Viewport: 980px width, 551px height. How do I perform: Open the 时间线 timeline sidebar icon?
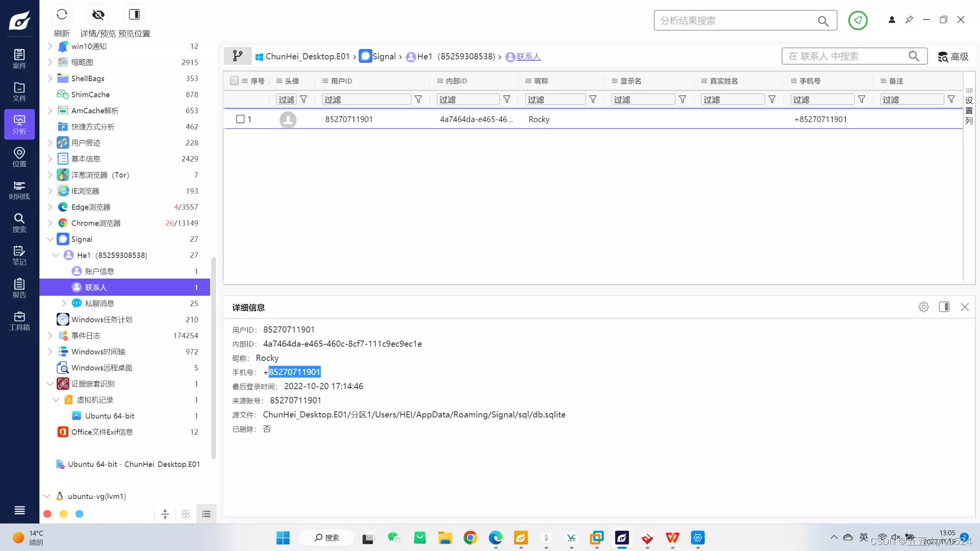pos(19,190)
